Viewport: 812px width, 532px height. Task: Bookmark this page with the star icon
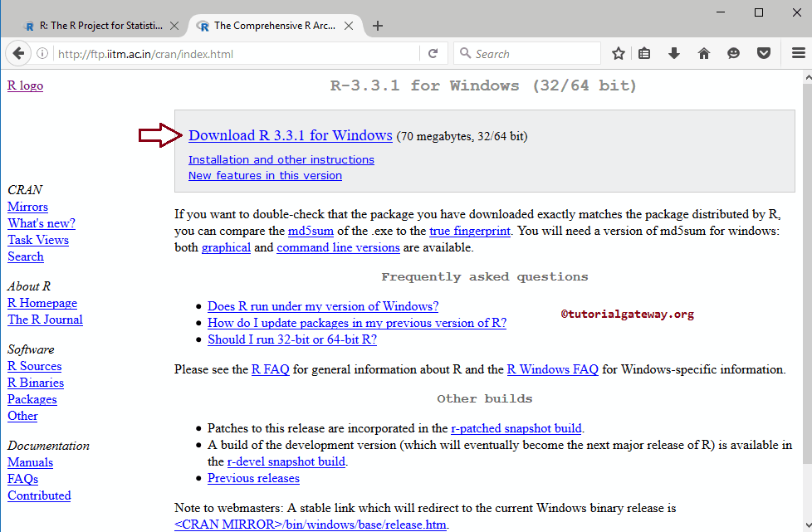coord(619,53)
